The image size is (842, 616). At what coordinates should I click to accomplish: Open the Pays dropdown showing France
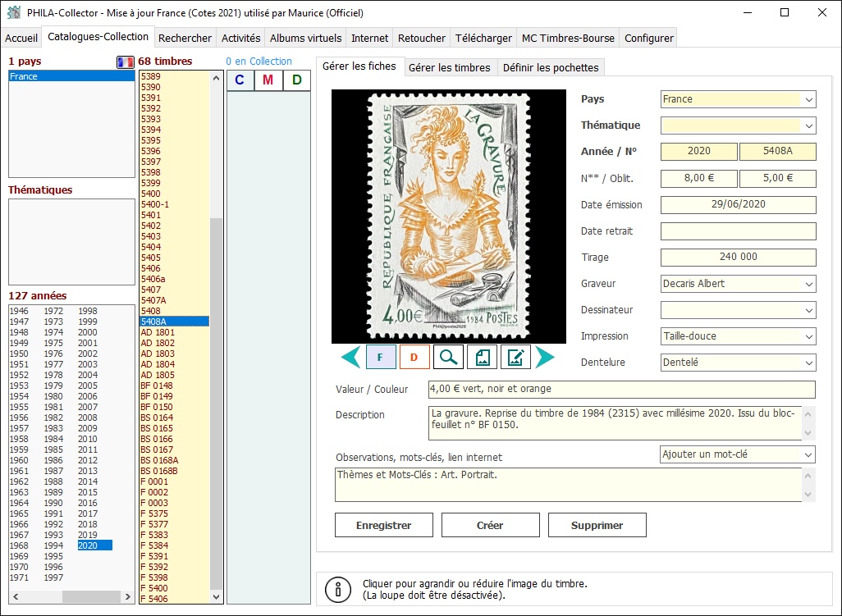(808, 100)
